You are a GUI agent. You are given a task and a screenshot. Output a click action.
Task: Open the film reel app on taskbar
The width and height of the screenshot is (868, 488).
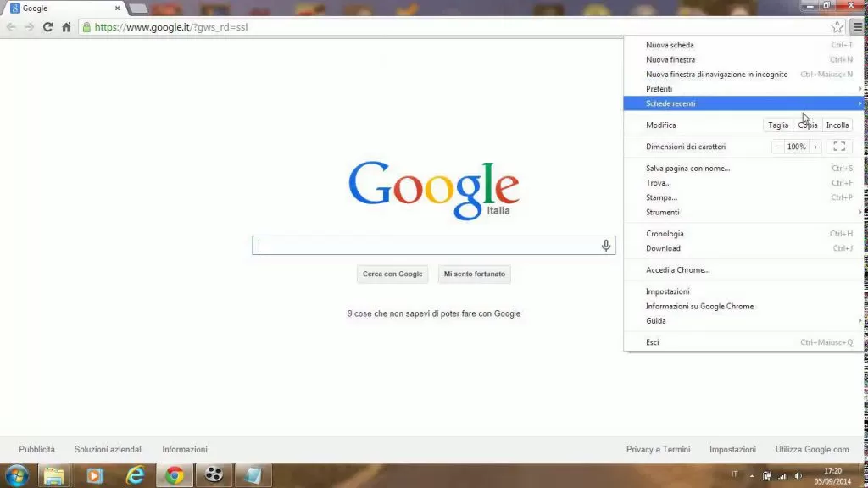(x=214, y=476)
